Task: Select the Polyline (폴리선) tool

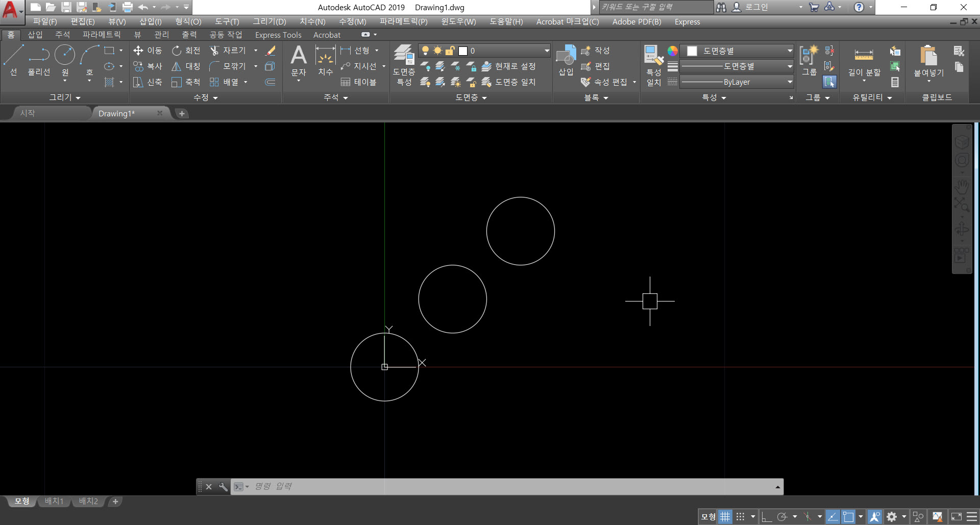Action: [39, 61]
